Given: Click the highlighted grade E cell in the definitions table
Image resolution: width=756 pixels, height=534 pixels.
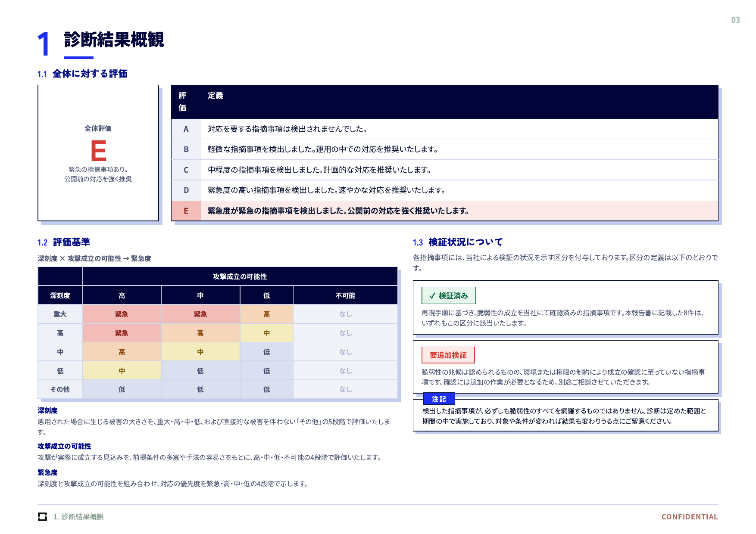Looking at the screenshot, I should pos(186,211).
